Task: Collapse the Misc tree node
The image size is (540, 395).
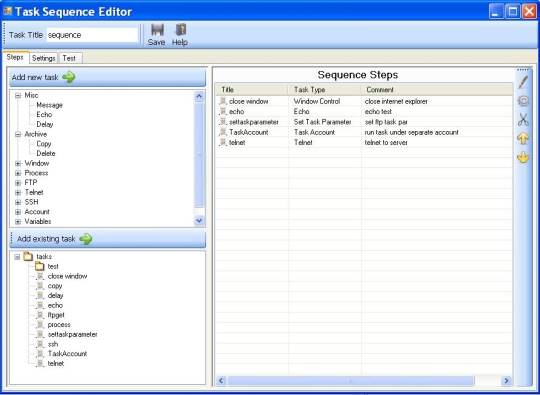Action: point(18,95)
